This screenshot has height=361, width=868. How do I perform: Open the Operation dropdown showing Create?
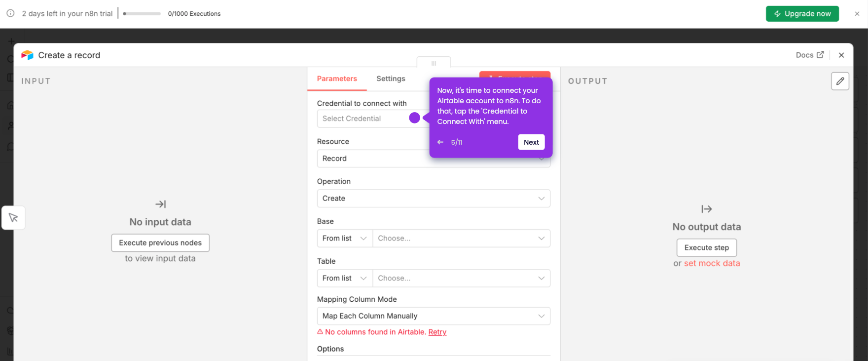pyautogui.click(x=434, y=199)
